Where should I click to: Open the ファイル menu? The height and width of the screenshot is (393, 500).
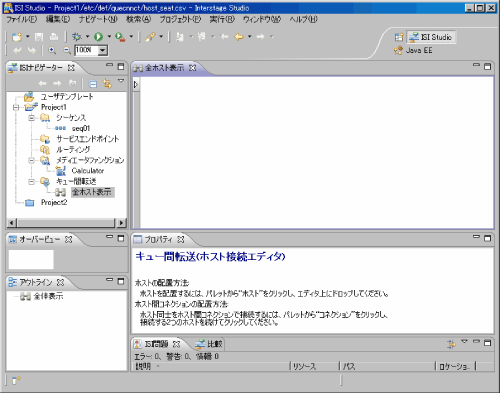point(22,19)
